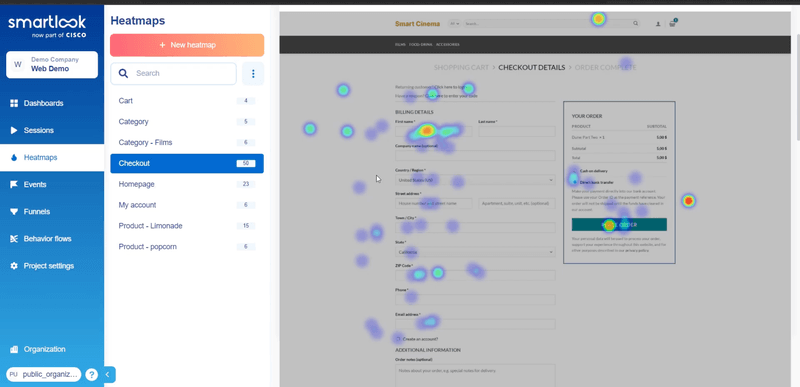Click the Funnels funnel icon
The image size is (800, 387).
pos(14,212)
